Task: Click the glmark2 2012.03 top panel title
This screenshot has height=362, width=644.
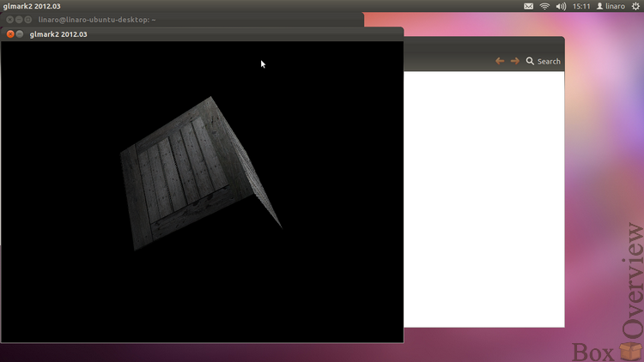Action: (x=32, y=6)
